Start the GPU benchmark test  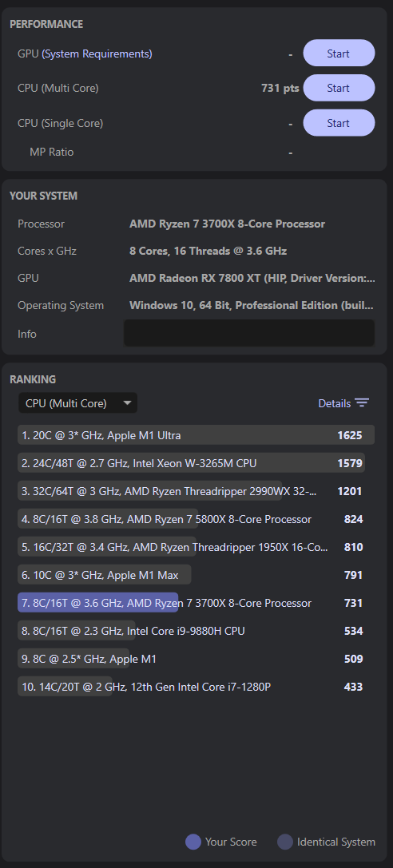coord(339,54)
